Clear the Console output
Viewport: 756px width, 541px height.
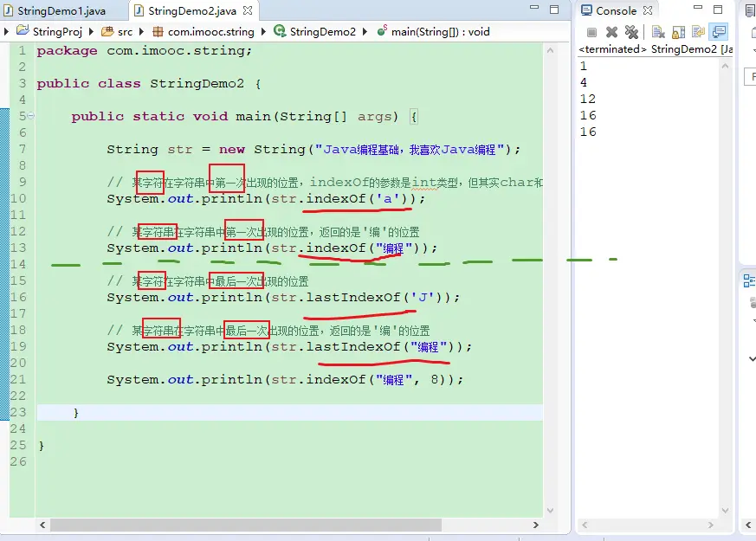(658, 32)
